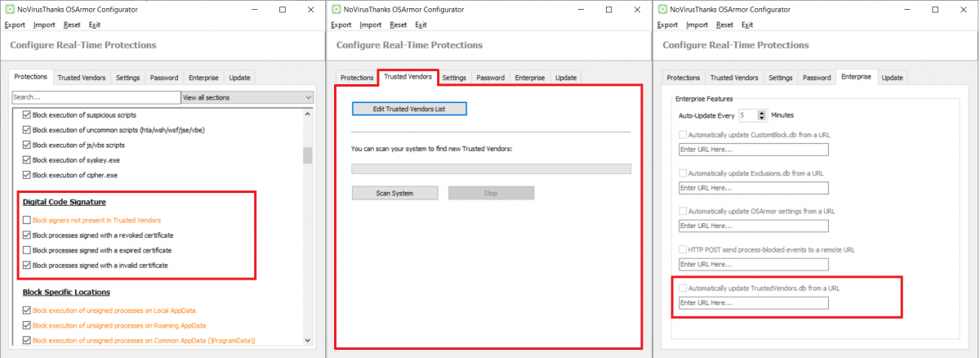Click OSArmor shield icon in middle window title bar
980x358 pixels.
click(336, 9)
